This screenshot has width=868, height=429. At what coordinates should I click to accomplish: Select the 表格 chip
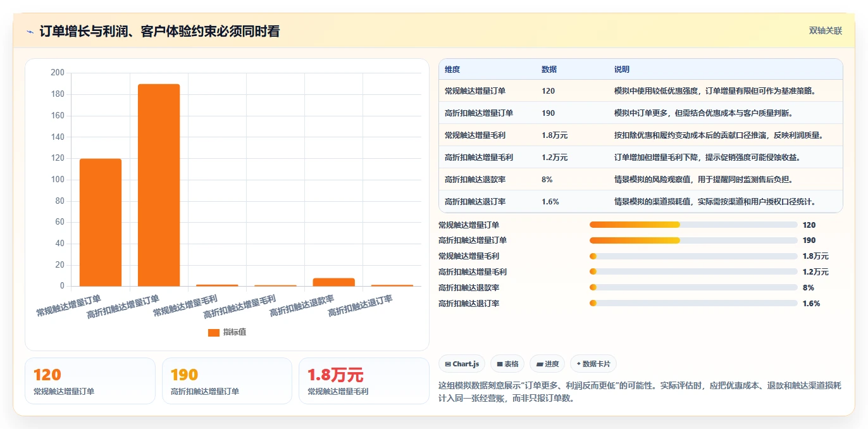[x=507, y=364]
